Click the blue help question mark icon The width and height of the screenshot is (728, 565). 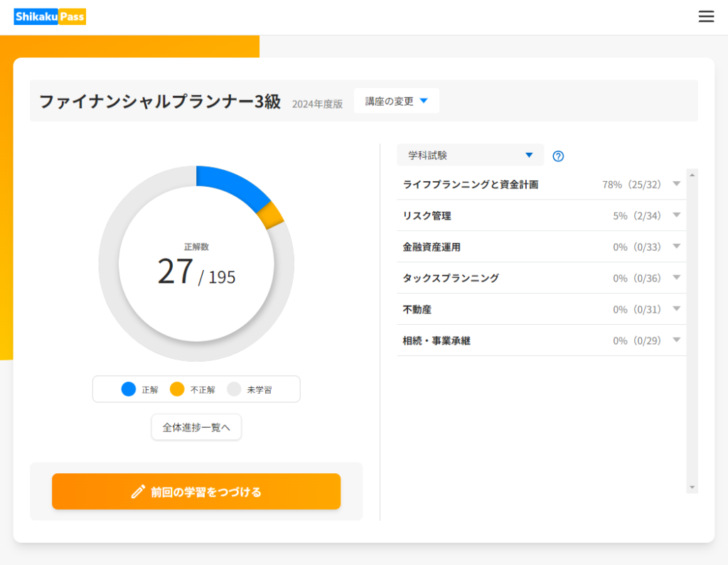point(558,156)
